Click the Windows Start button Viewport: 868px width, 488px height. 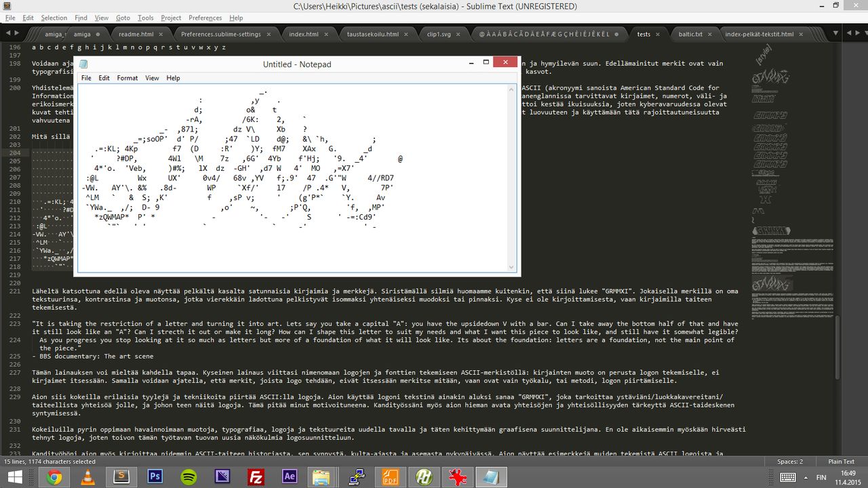tap(14, 476)
